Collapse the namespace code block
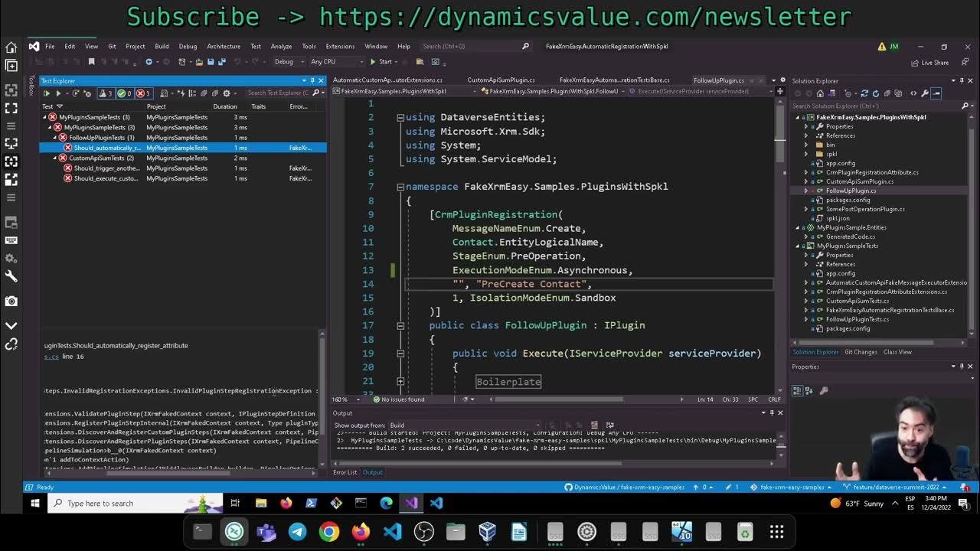The width and height of the screenshot is (980, 551). (400, 187)
